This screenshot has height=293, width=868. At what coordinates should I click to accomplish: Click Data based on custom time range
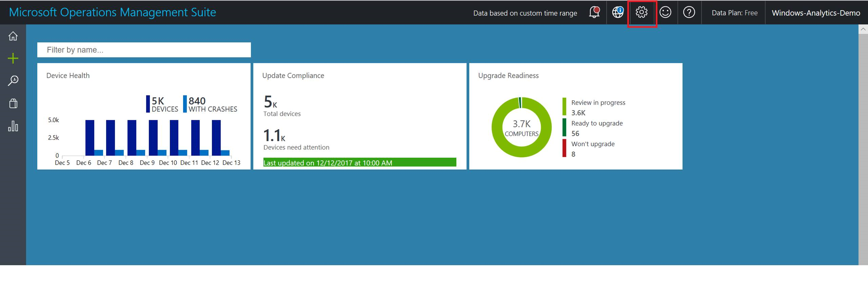(525, 13)
